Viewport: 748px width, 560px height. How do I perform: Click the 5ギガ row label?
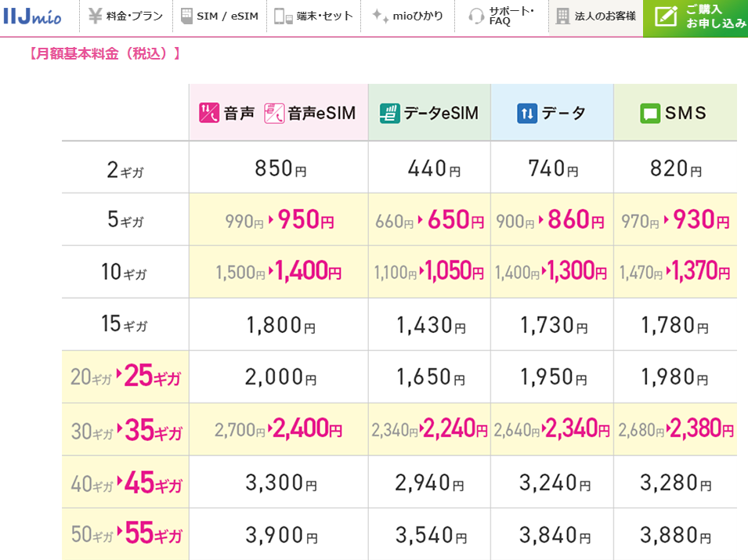point(125,219)
